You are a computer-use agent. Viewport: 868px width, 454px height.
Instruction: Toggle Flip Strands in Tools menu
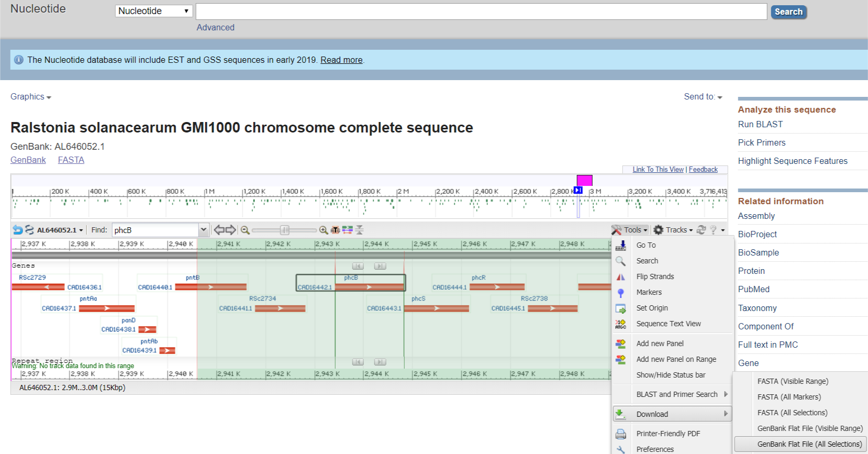(655, 276)
